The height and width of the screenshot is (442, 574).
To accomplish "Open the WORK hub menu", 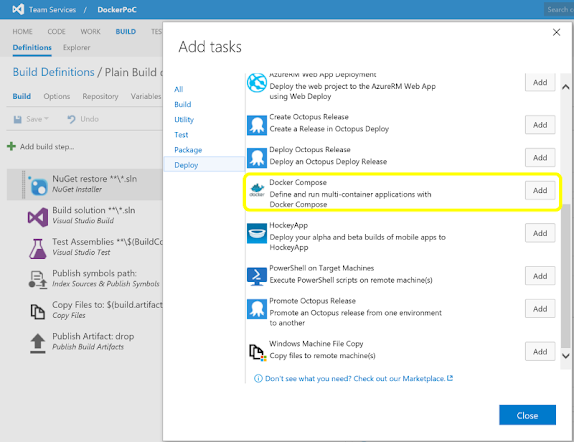I will (x=90, y=31).
